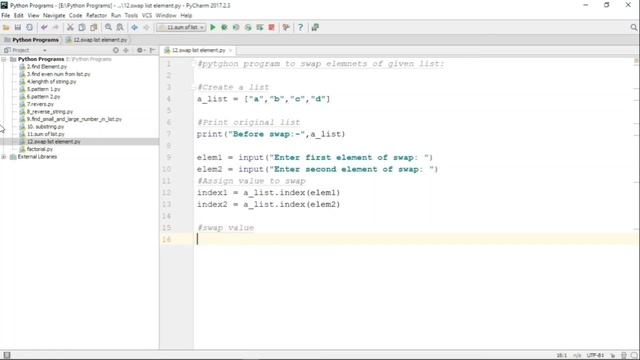The width and height of the screenshot is (640, 360).
Task: Click Scroll from Source target icon
Action: tap(116, 50)
